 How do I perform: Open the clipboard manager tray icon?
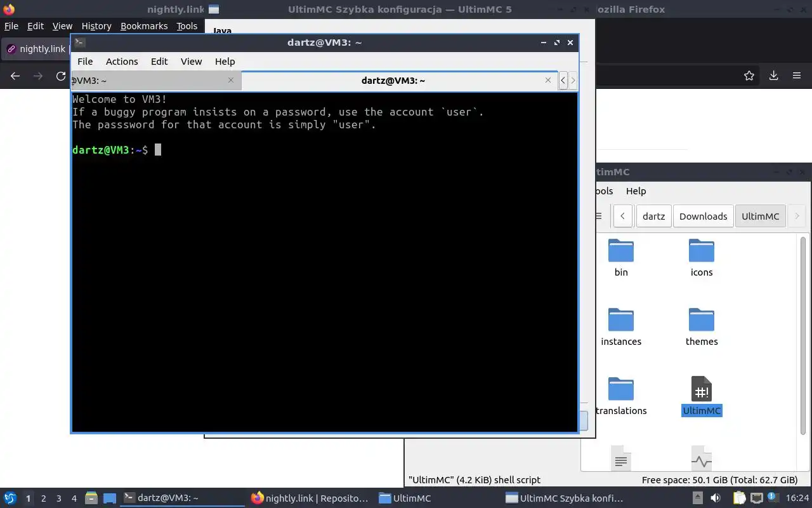pyautogui.click(x=739, y=498)
